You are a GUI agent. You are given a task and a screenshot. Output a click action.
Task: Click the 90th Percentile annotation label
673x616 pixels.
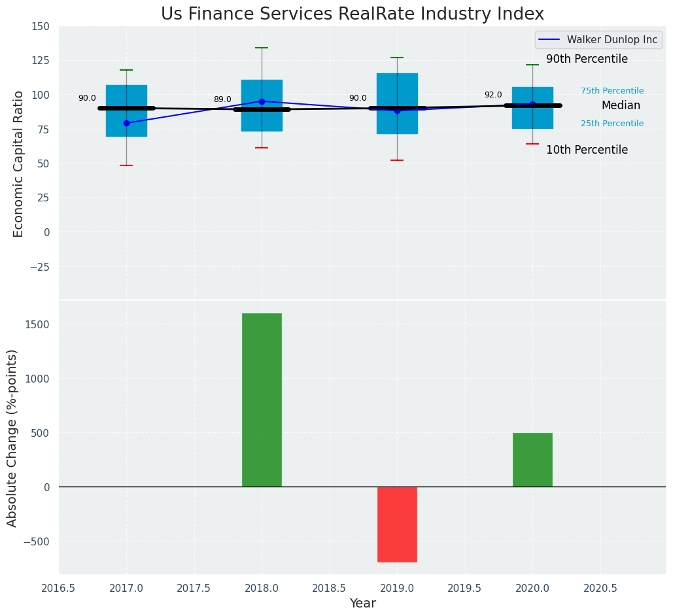pos(587,60)
